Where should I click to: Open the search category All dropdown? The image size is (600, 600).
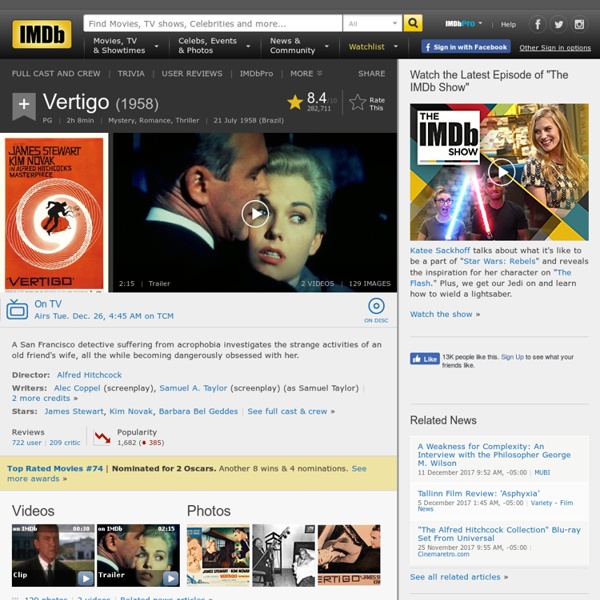(373, 23)
